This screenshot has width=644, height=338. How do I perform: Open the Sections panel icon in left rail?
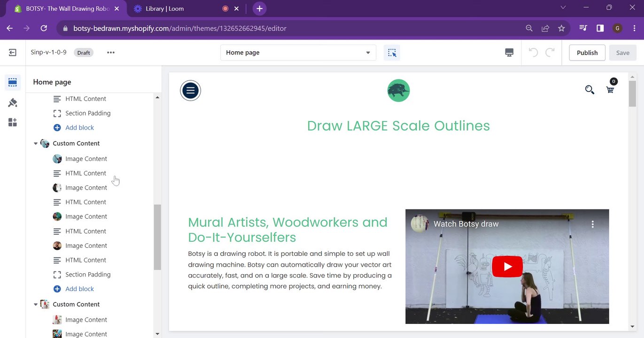point(13,83)
